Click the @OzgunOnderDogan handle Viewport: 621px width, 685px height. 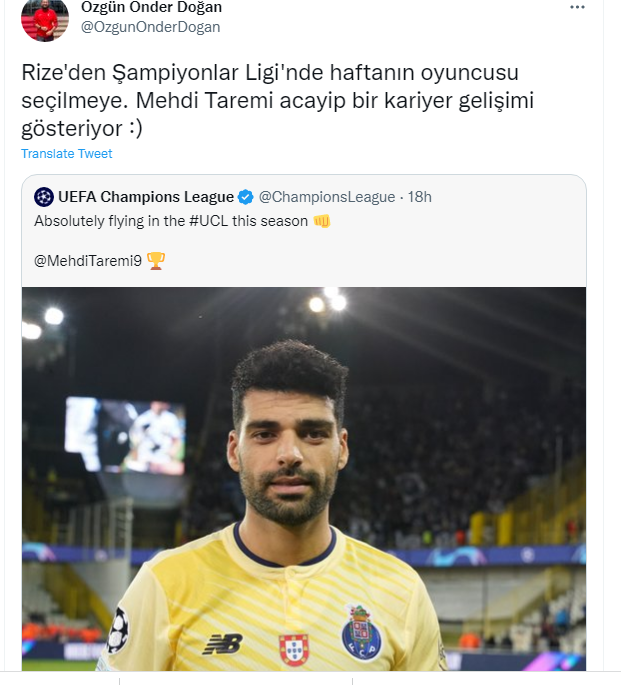[150, 27]
